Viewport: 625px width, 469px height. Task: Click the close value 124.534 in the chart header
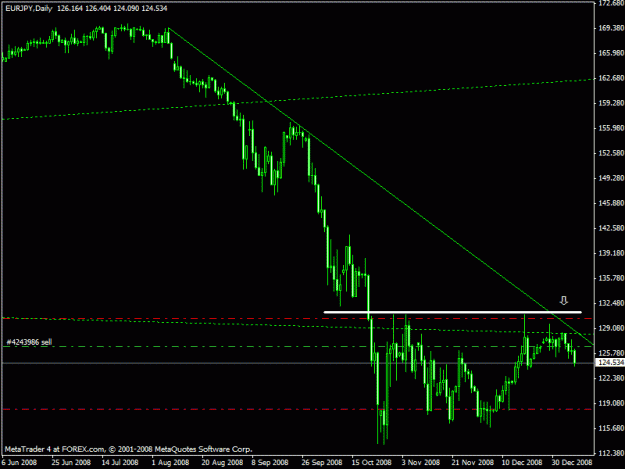point(154,8)
